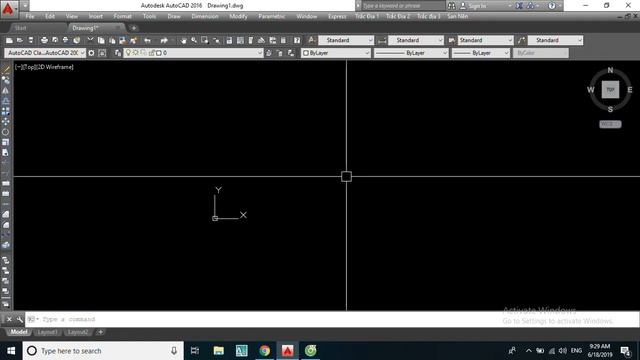Open Chrome from the Windows taskbar
Screen dimensions: 640x360
pos(264,351)
